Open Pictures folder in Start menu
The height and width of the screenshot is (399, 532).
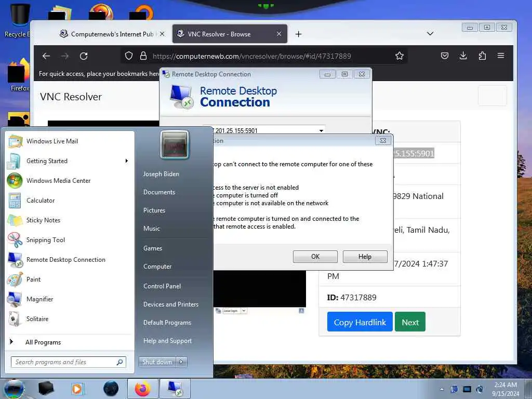154,210
